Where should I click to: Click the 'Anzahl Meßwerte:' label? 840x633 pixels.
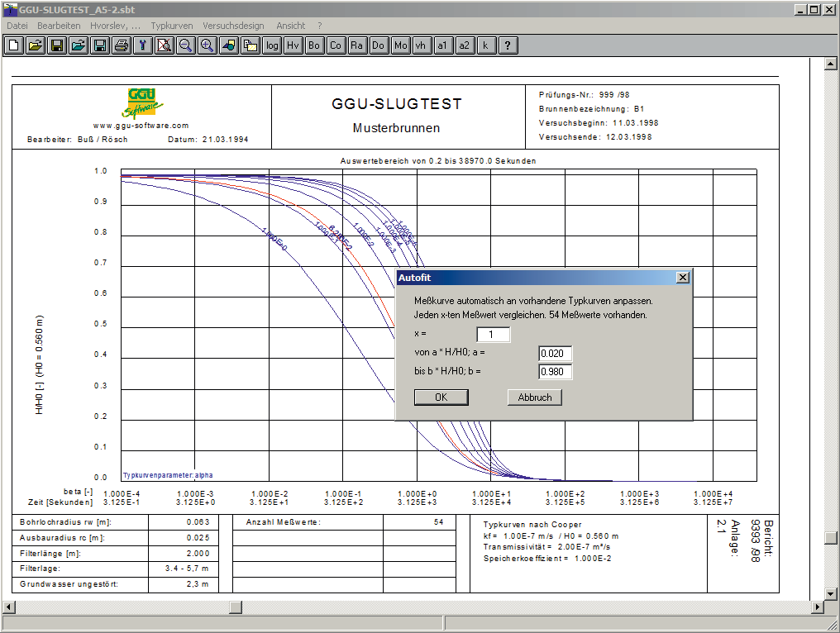(284, 522)
